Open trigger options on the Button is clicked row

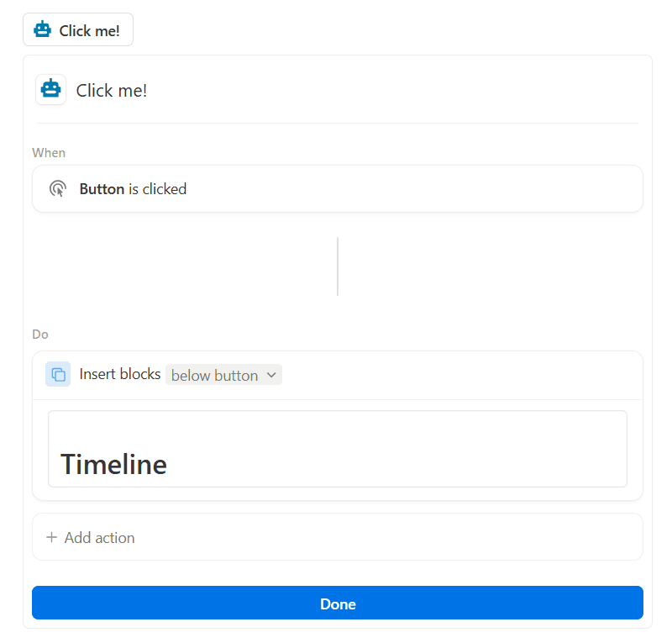point(336,188)
